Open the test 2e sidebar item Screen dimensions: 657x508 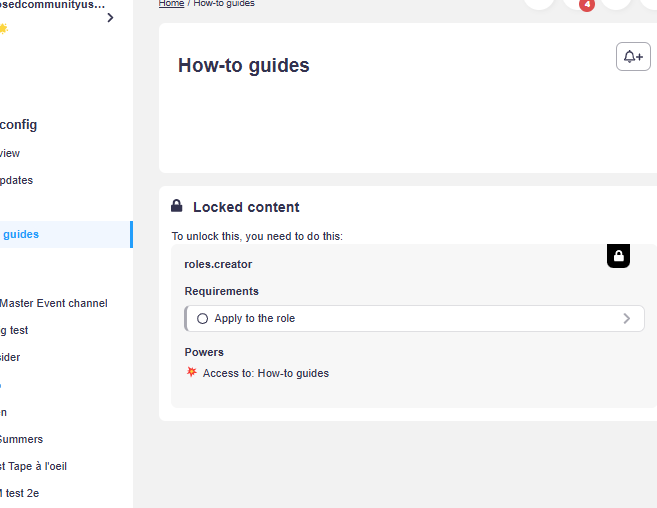pos(20,493)
